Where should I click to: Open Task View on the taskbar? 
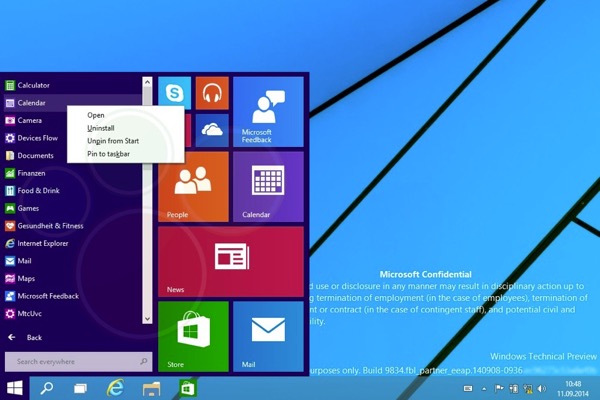pos(80,389)
